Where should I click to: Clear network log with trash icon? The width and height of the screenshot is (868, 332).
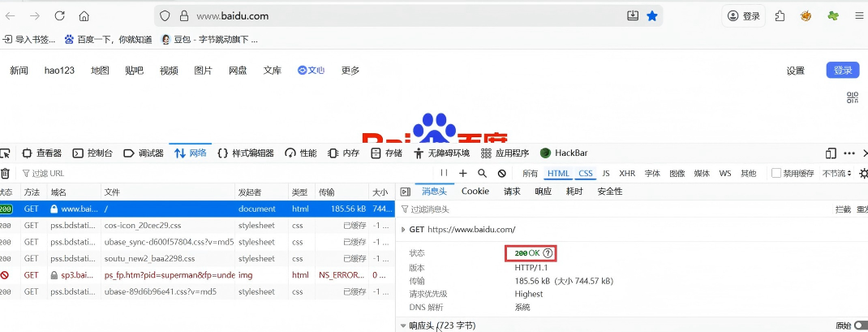tap(5, 174)
